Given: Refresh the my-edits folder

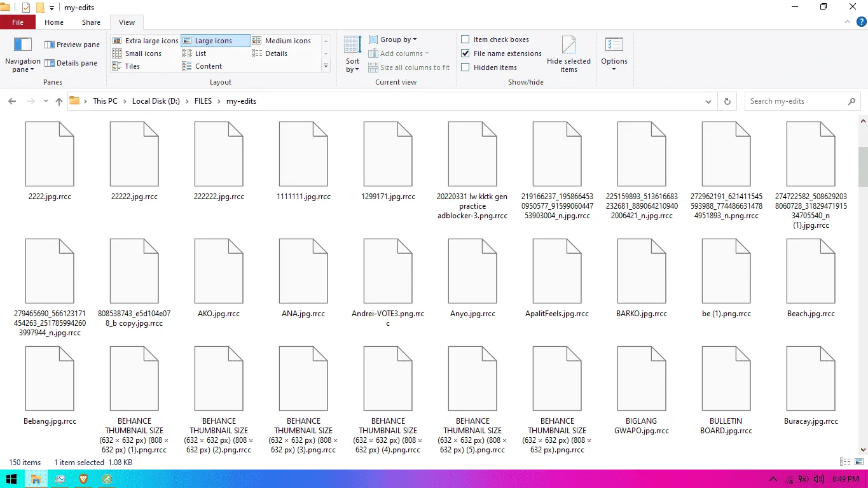Looking at the screenshot, I should click(727, 101).
